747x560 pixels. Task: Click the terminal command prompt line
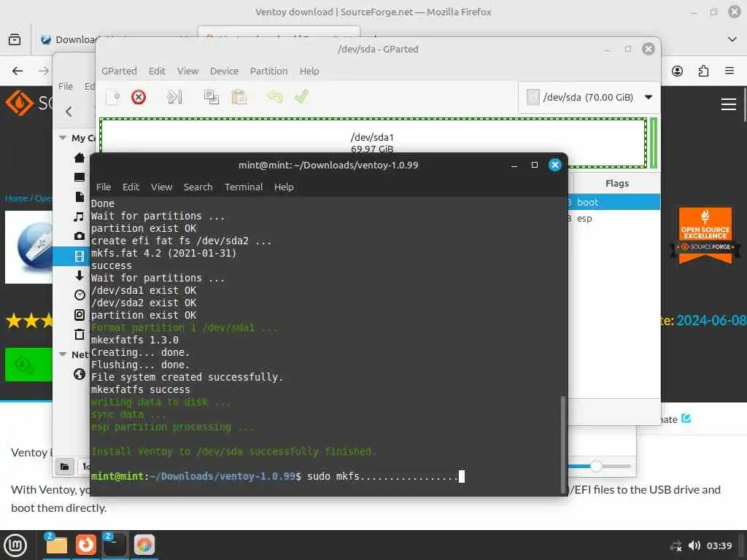278,476
